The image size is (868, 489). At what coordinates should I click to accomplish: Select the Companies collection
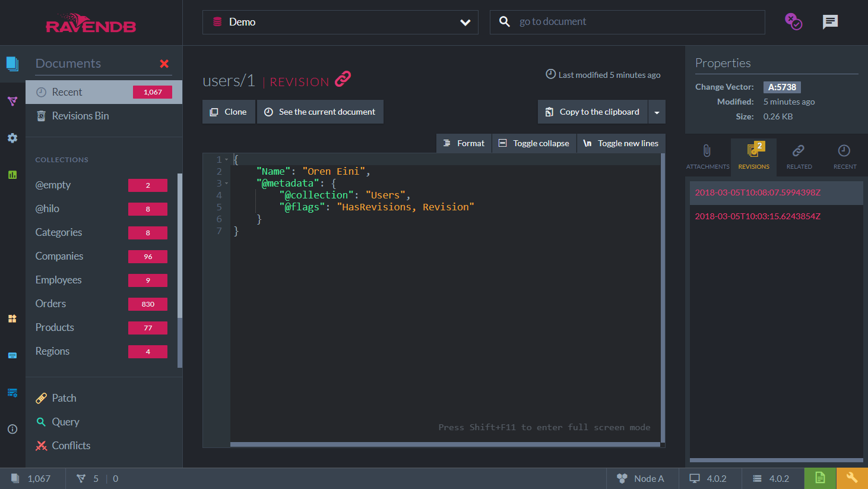pyautogui.click(x=101, y=256)
